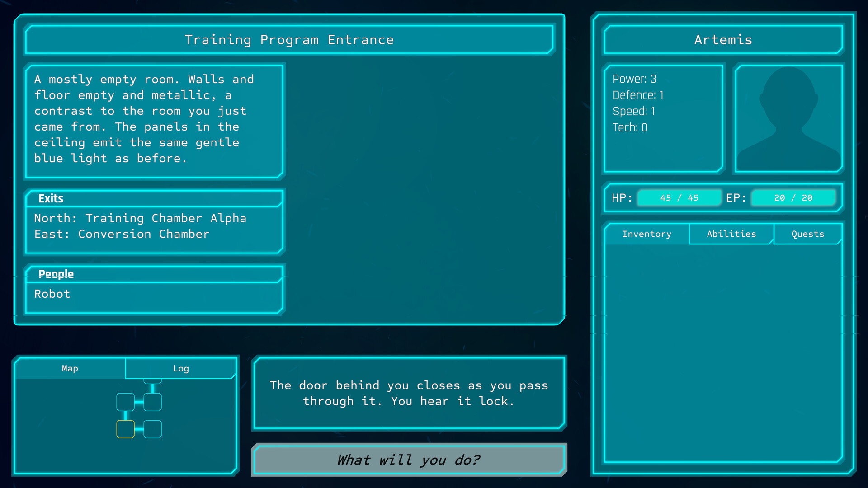This screenshot has height=488, width=868.
Task: Click the 'What will you do?' input field
Action: [409, 460]
